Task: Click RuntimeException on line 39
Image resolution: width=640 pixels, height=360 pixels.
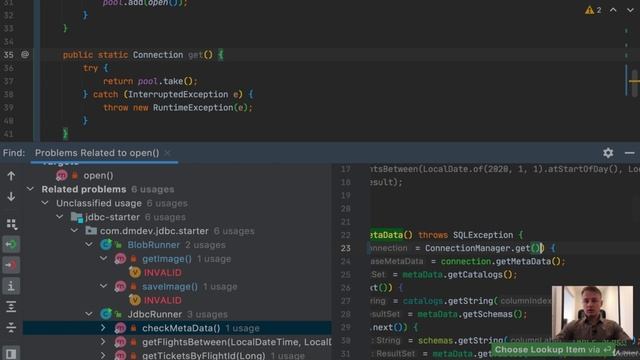Action: point(193,108)
